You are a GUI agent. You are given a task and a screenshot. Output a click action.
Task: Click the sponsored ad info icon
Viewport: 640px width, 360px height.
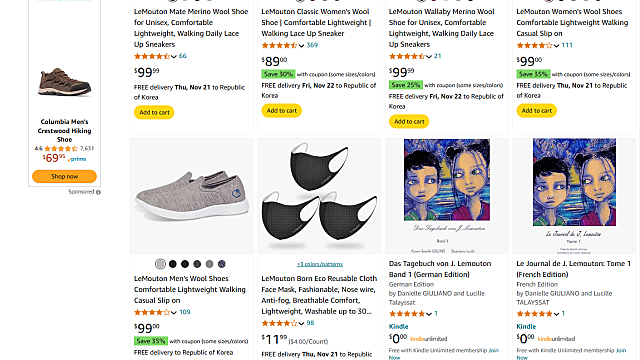click(x=98, y=192)
